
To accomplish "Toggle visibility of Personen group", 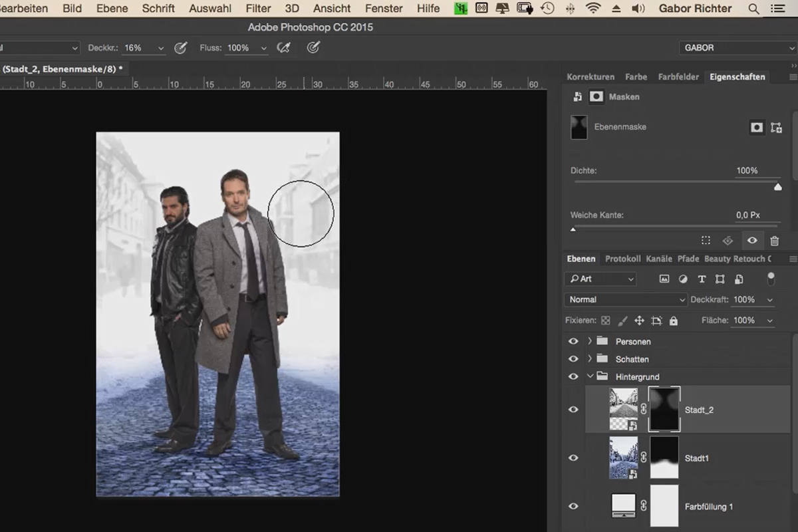I will 573,341.
